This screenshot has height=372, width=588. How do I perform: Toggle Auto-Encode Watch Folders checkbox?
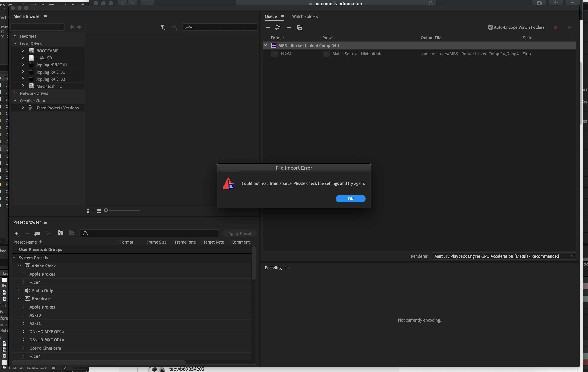pos(490,27)
